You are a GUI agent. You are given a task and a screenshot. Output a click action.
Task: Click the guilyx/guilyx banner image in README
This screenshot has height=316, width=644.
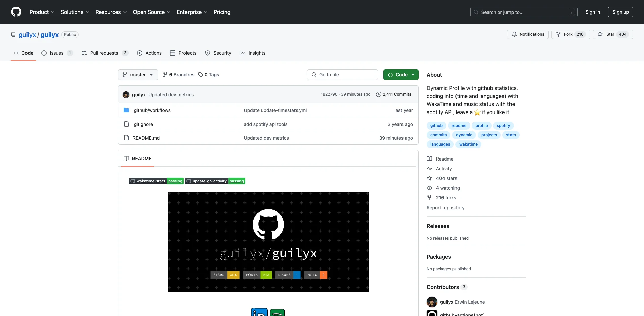[268, 242]
